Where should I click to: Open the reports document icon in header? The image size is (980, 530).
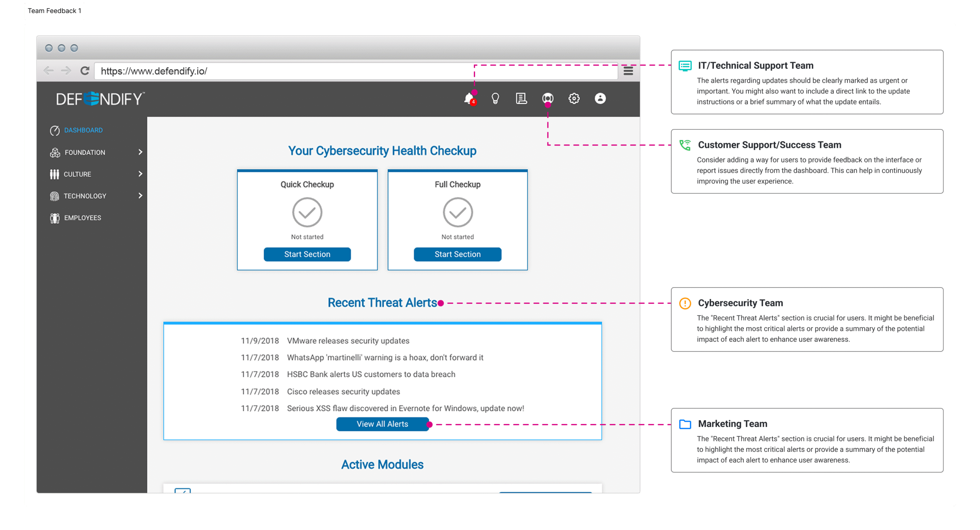coord(521,99)
